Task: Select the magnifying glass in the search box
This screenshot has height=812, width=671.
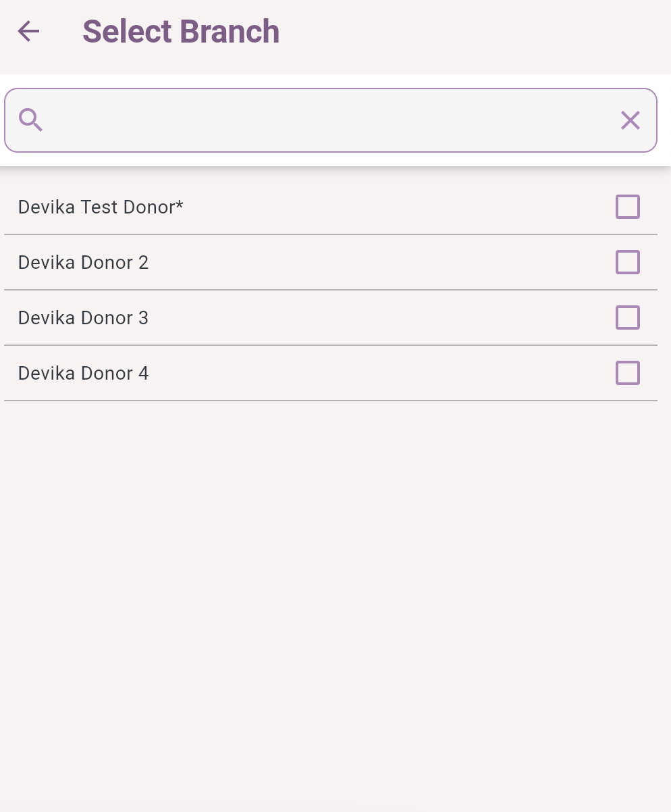Action: point(31,120)
